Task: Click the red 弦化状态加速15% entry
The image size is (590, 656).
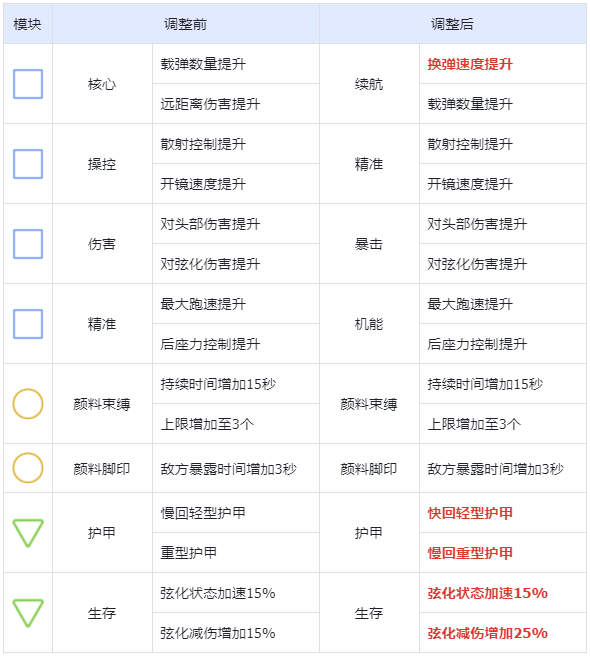Action: [x=487, y=593]
